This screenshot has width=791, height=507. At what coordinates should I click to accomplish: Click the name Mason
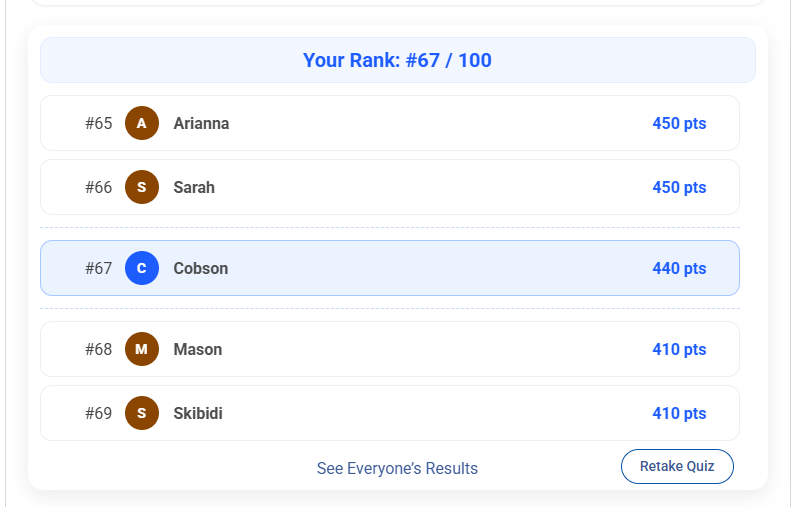(198, 349)
